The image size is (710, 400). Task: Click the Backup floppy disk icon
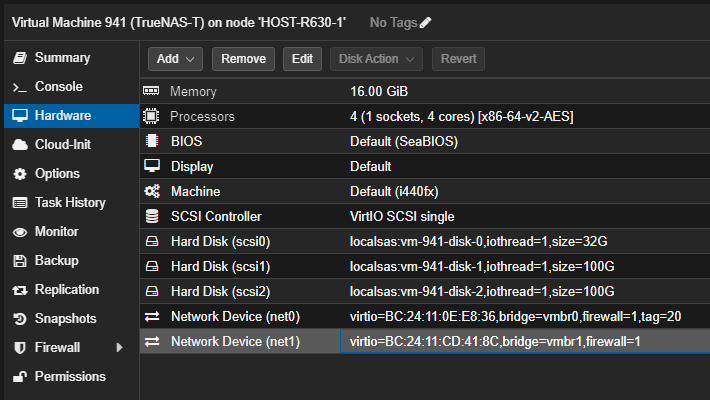20,261
